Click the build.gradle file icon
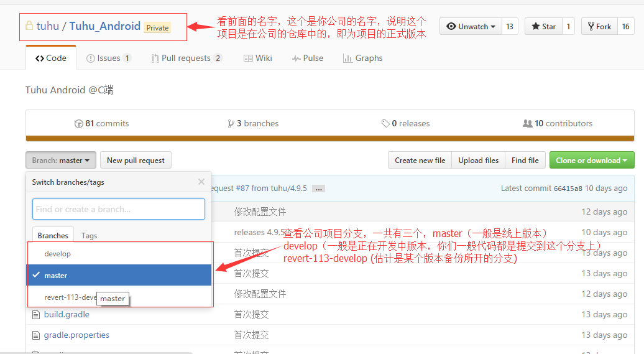The height and width of the screenshot is (354, 644). 36,315
